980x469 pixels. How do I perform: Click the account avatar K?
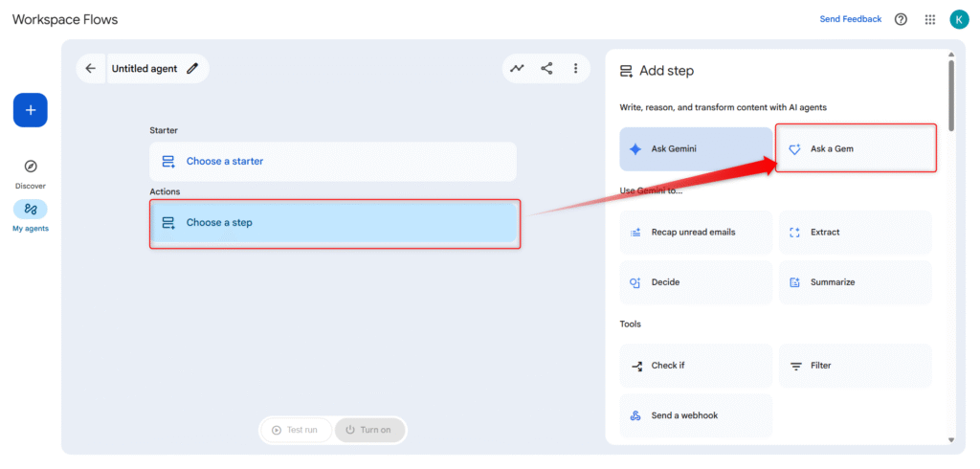[x=958, y=19]
